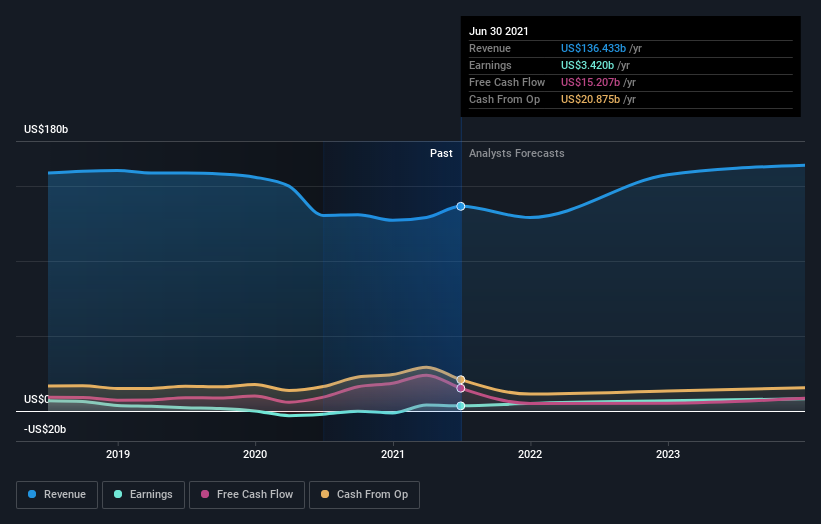
Task: Click the Analysts Forecasts label
Action: (x=517, y=153)
